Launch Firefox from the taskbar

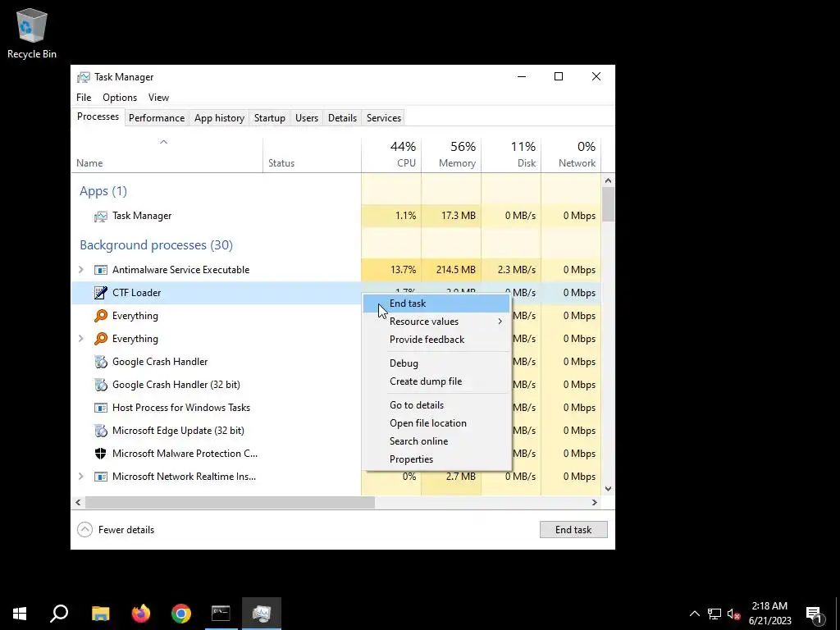pyautogui.click(x=141, y=614)
